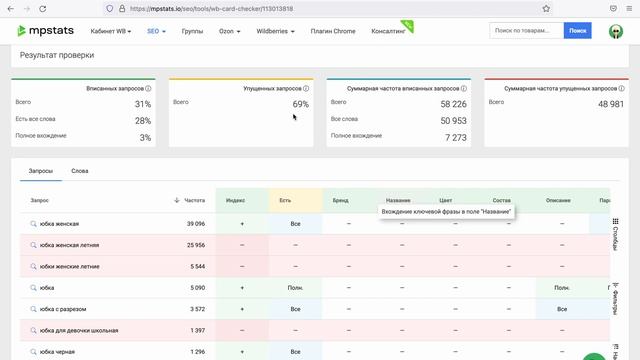Screen dimensions: 640x360
Task: Click the Результат проверки heading
Action: click(x=57, y=55)
